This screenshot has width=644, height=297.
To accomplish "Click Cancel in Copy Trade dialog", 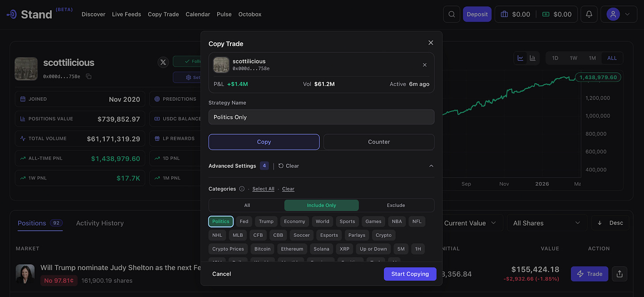I will pos(222,274).
